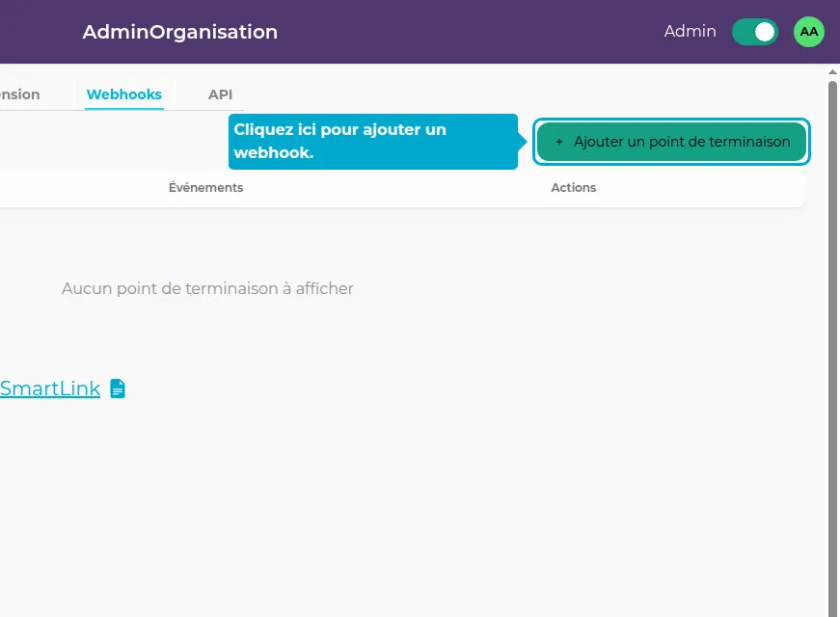The height and width of the screenshot is (617, 840).
Task: Click the Actions column header
Action: tap(573, 187)
